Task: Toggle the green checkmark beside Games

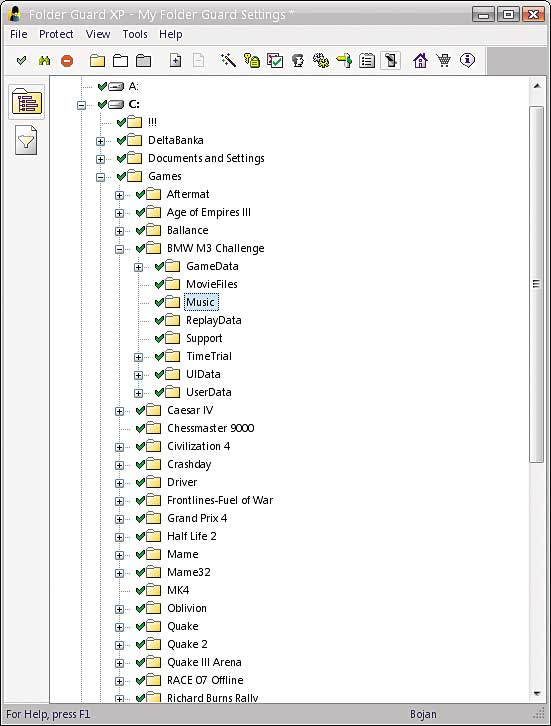Action: pos(121,176)
